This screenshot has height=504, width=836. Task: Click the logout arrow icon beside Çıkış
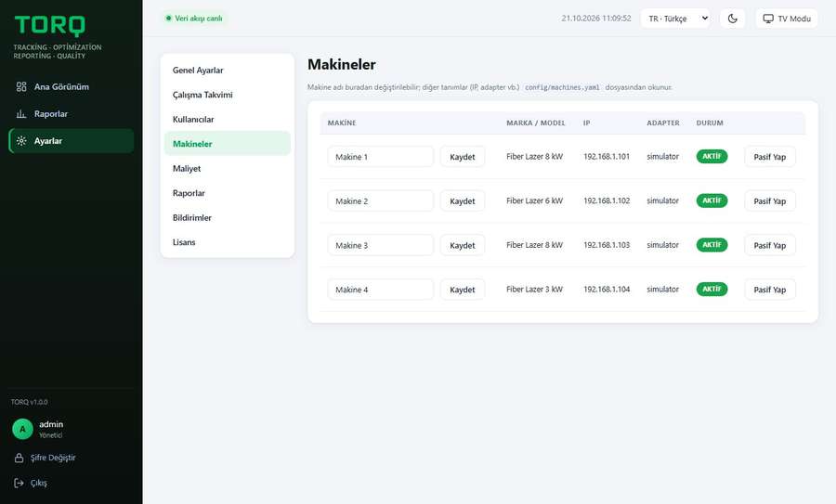coord(20,484)
